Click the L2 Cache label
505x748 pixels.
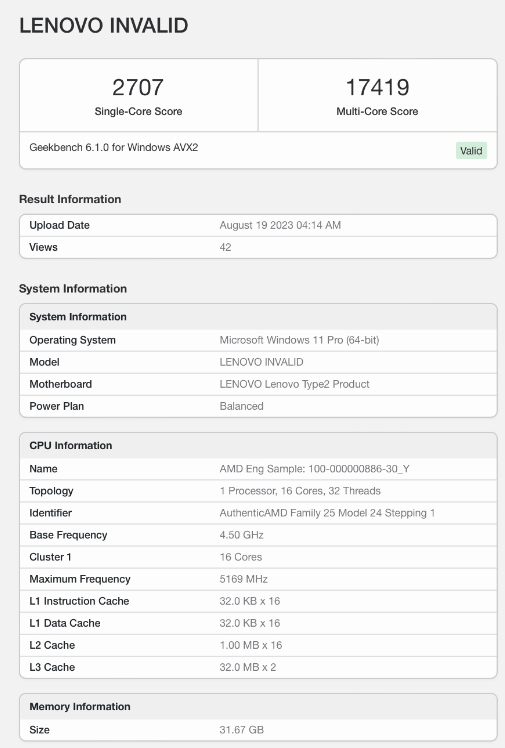(52, 645)
